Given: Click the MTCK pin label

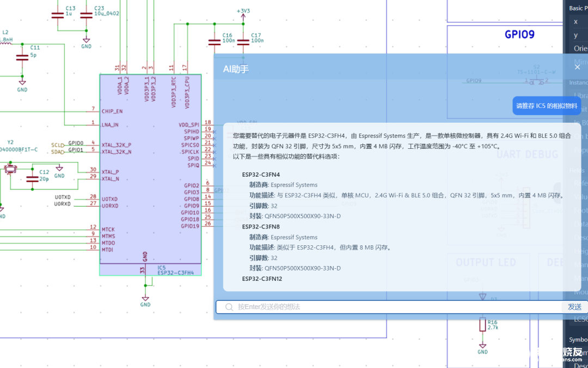Looking at the screenshot, I should (x=108, y=230).
